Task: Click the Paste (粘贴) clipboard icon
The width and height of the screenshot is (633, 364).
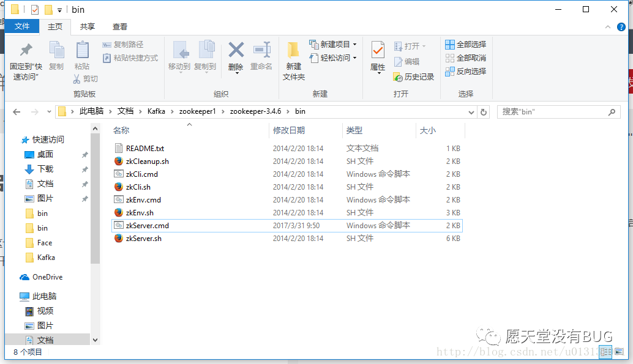Action: 83,50
